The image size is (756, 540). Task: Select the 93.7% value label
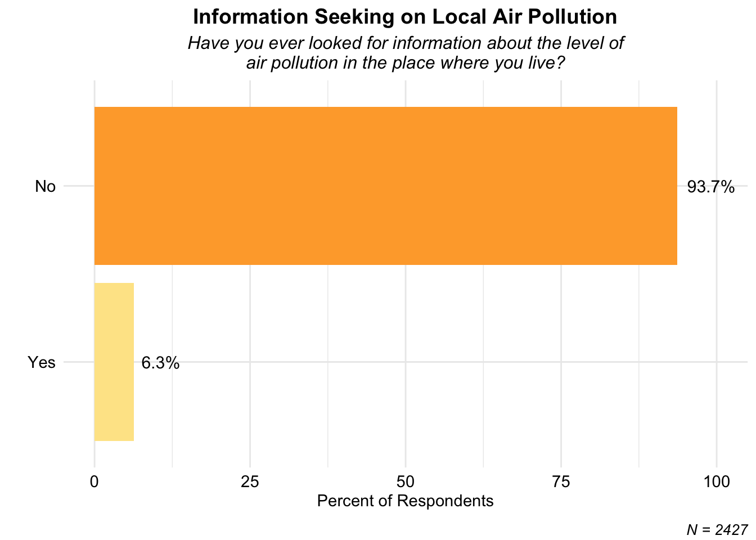click(711, 187)
